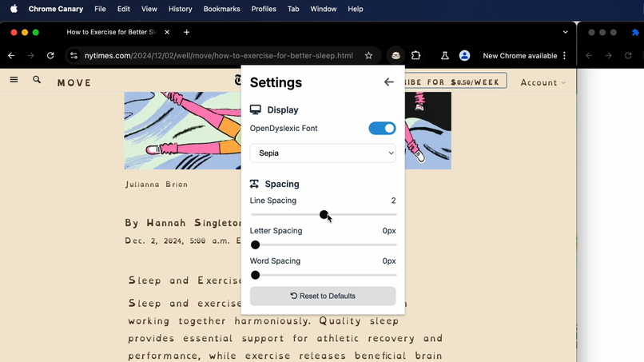
Task: Click the dyslexia extension icon in toolbar
Action: click(396, 55)
